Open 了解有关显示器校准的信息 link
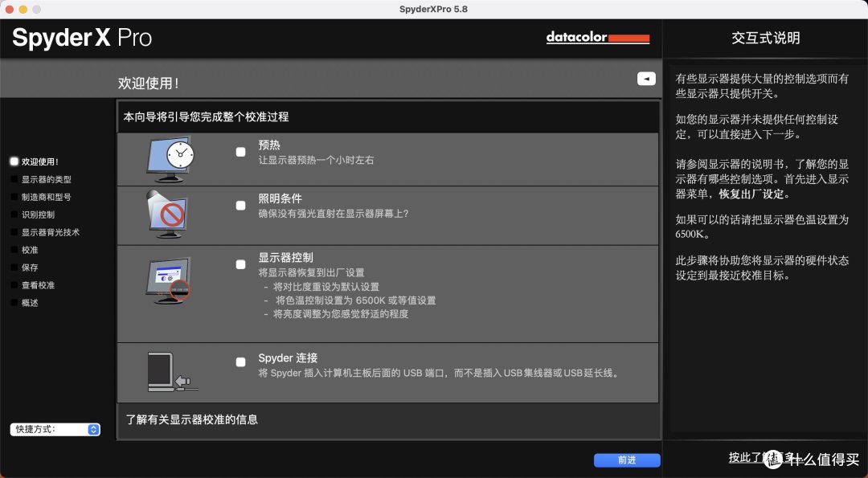 191,419
